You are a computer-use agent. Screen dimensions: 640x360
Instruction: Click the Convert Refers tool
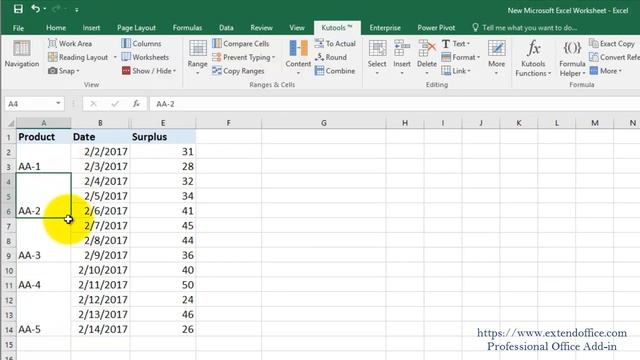614,57
